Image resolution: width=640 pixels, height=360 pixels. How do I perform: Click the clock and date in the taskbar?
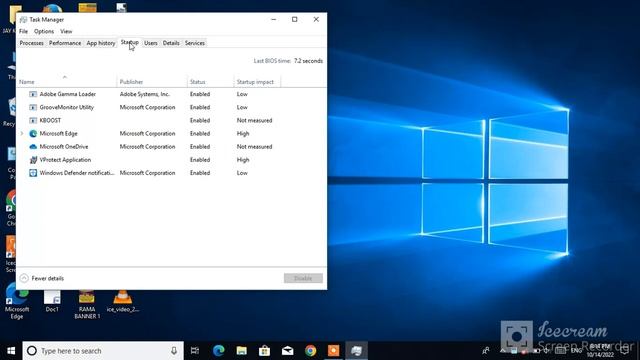point(600,351)
